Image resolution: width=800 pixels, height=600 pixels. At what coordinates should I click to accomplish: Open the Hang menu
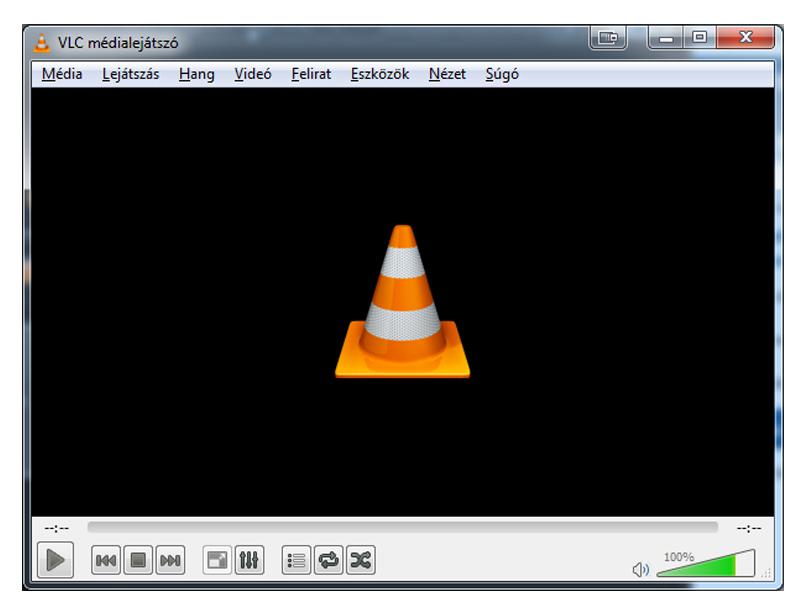pos(196,74)
